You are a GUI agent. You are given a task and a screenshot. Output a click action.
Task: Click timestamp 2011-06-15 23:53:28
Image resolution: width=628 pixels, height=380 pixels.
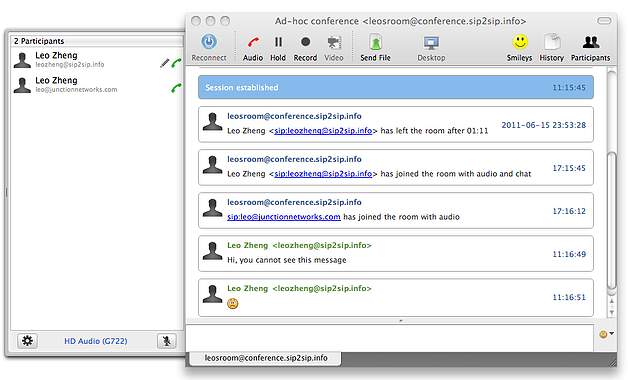(x=543, y=125)
